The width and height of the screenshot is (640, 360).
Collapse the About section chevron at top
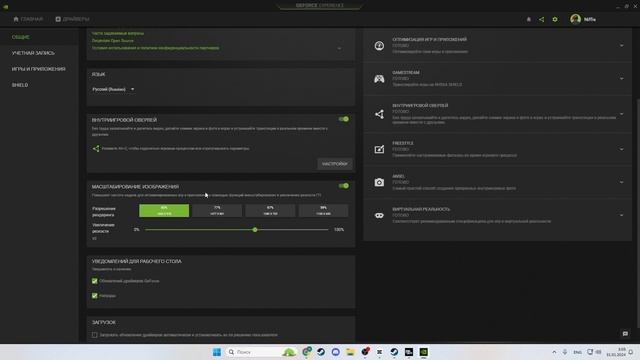click(339, 49)
